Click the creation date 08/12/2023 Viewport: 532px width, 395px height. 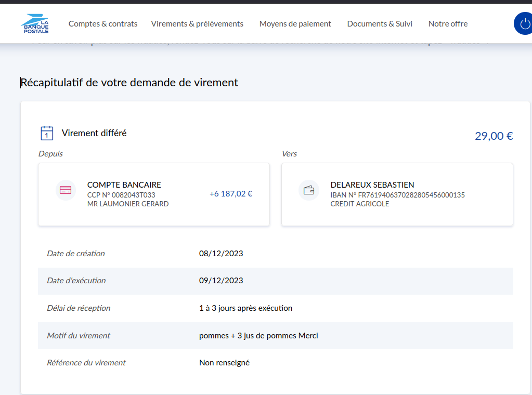pos(221,254)
